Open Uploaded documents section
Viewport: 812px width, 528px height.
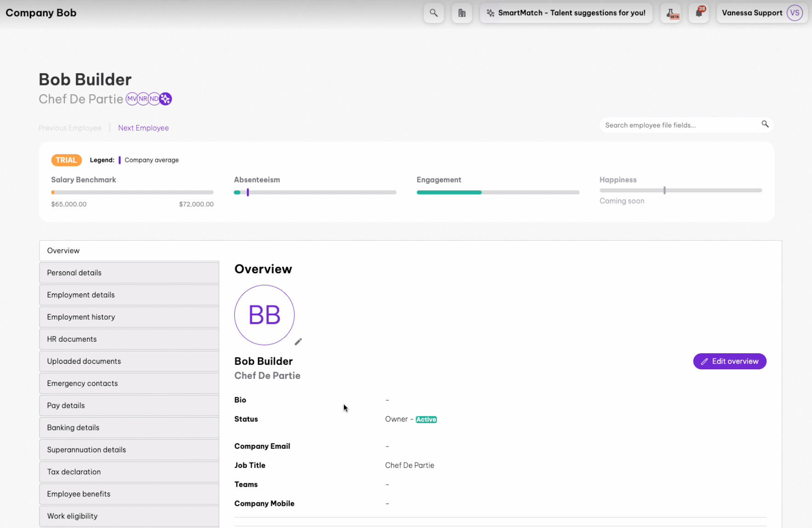coord(129,361)
